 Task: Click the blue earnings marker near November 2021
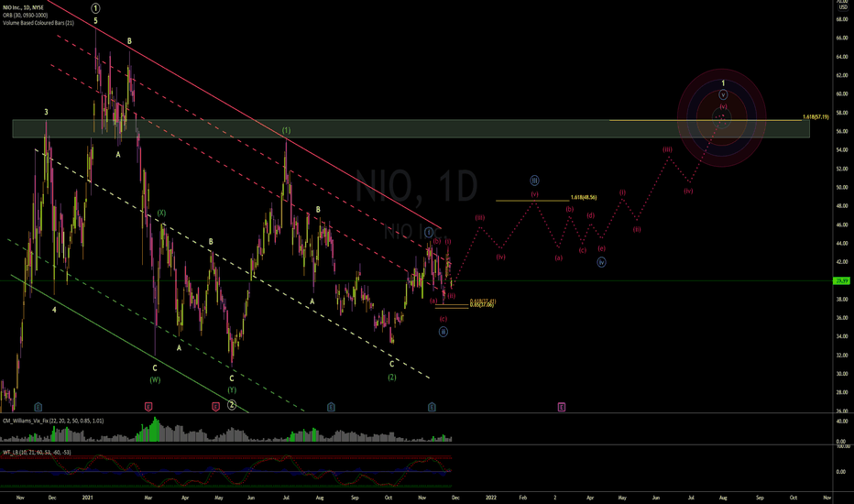[x=432, y=407]
